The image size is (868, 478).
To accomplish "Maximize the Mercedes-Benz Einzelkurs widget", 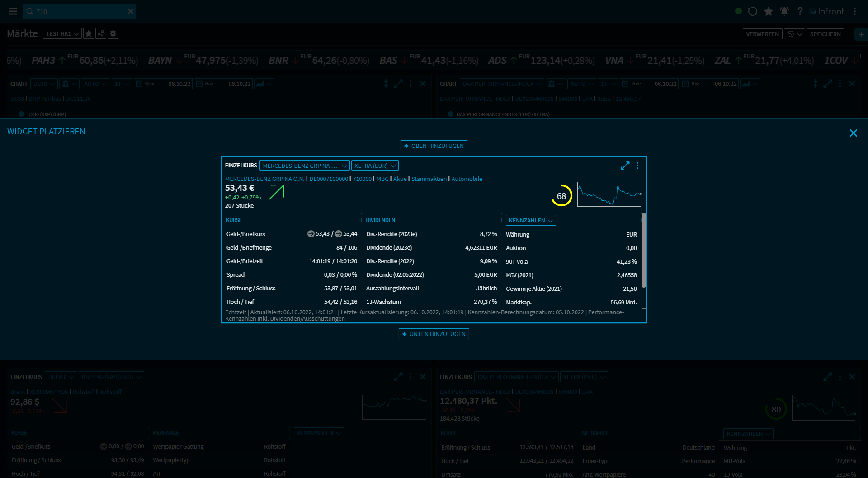I will [x=625, y=166].
